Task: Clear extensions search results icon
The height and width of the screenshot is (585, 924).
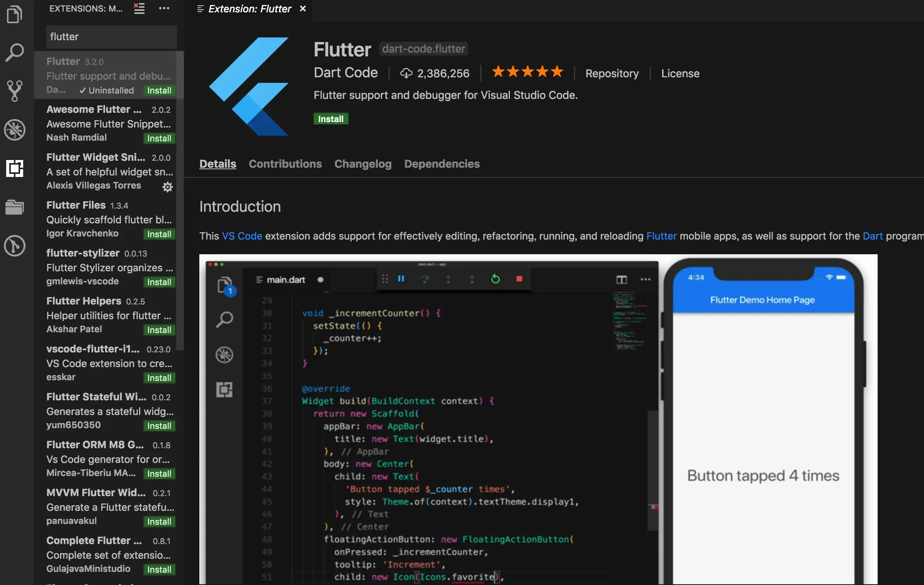Action: (x=139, y=8)
